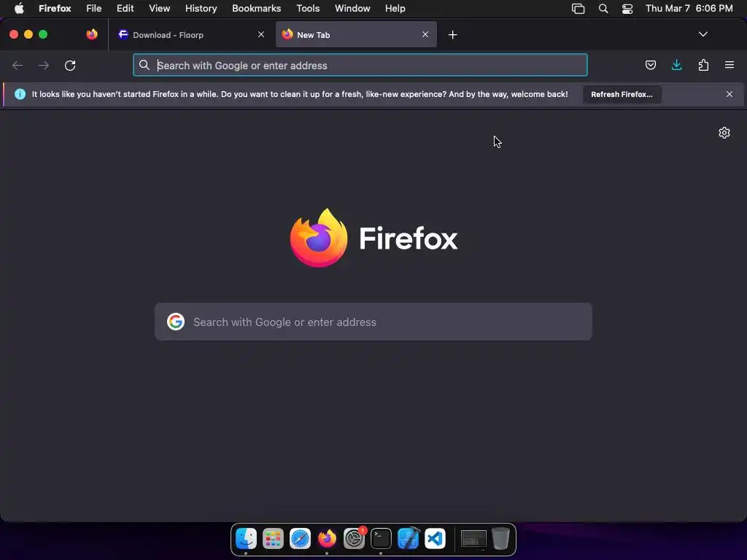Image resolution: width=747 pixels, height=560 pixels.
Task: Dismiss the welcome back notification bar
Action: 729,94
